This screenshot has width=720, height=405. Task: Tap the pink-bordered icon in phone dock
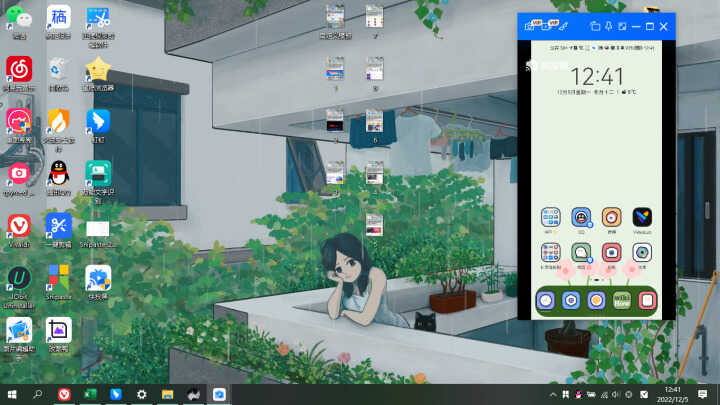tap(647, 301)
